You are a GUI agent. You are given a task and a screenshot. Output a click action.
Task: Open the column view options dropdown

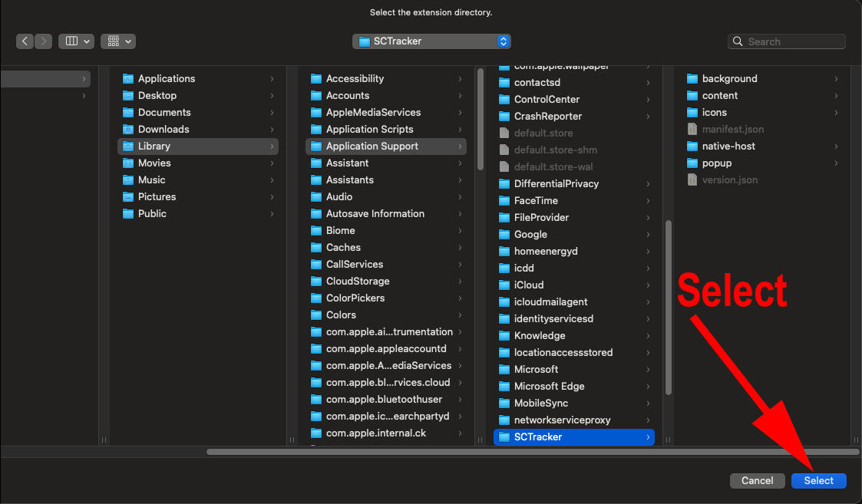[x=77, y=41]
